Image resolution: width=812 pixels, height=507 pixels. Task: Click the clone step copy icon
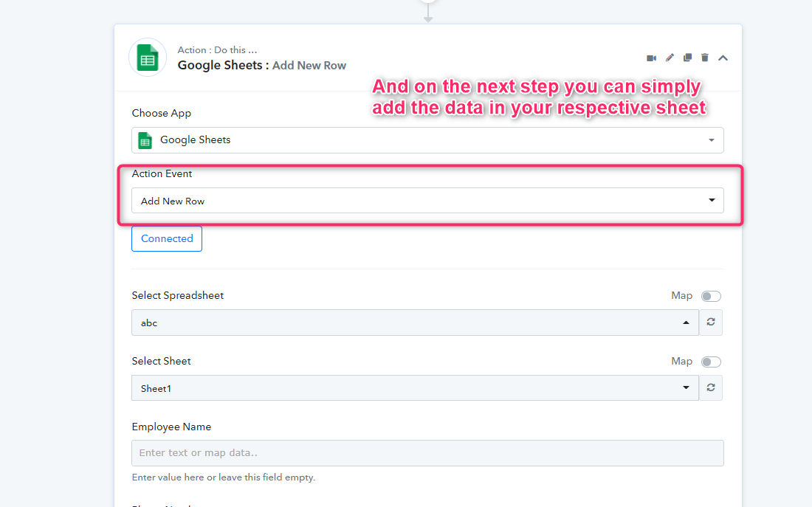tap(687, 58)
